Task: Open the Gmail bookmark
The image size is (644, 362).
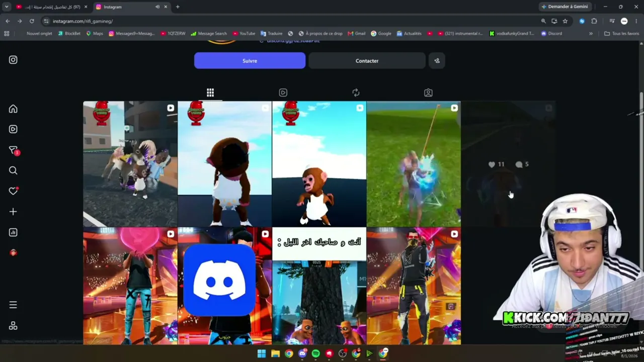Action: pyautogui.click(x=357, y=34)
